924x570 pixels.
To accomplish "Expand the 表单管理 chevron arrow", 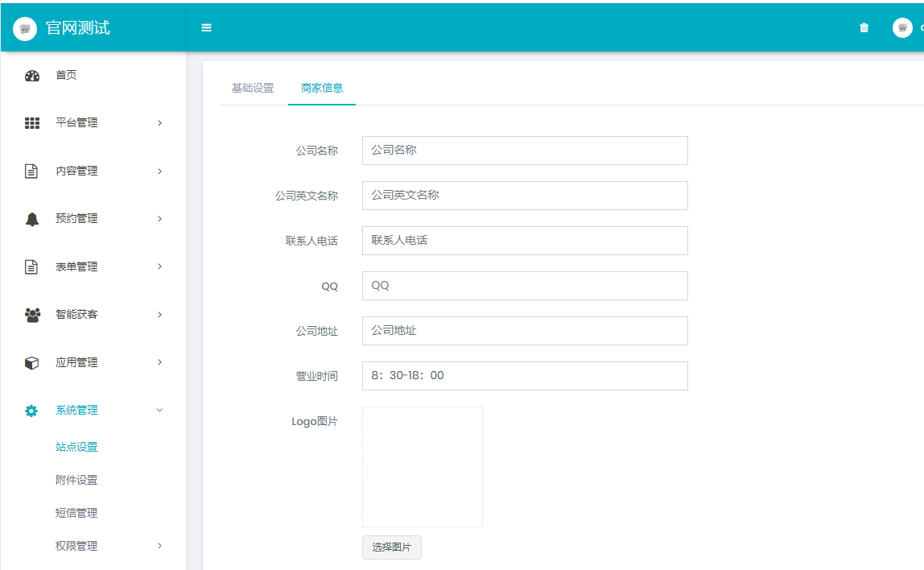I will coord(159,266).
